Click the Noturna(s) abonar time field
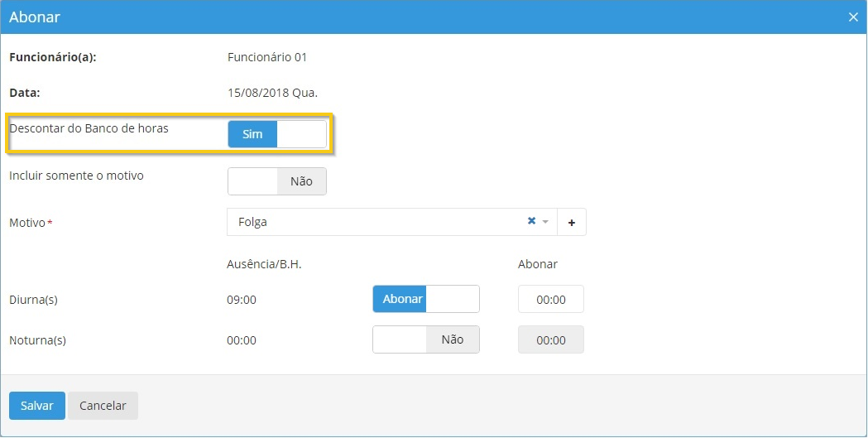This screenshot has height=438, width=868. (550, 340)
